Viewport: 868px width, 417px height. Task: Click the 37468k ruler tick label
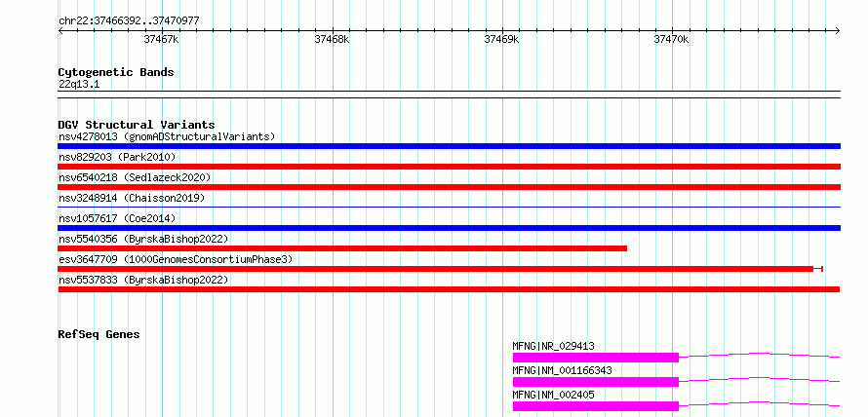click(x=333, y=39)
